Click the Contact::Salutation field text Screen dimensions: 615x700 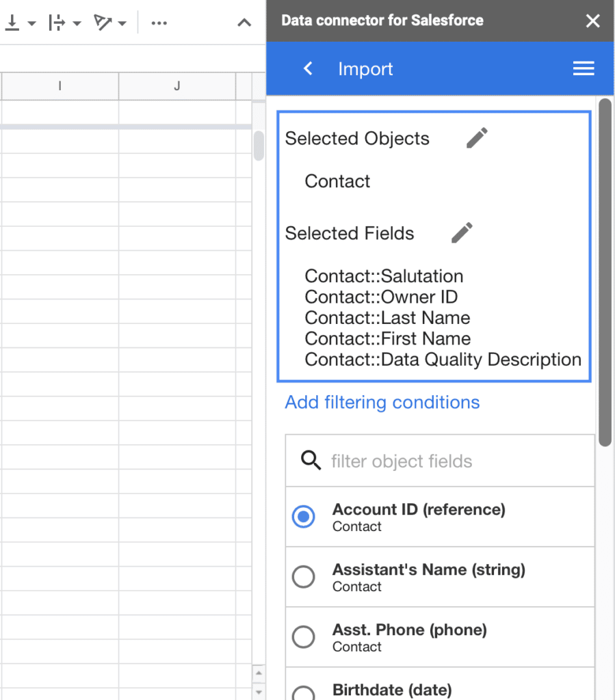pyautogui.click(x=384, y=276)
